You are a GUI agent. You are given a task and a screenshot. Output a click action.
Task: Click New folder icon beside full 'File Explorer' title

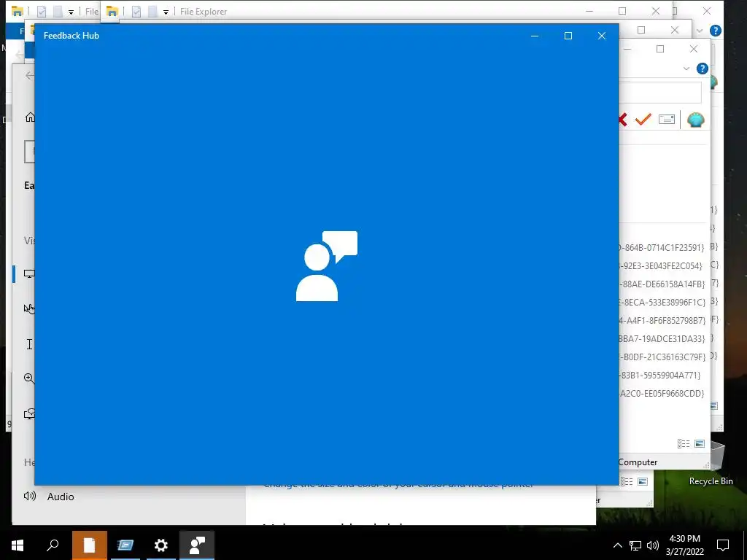click(152, 12)
